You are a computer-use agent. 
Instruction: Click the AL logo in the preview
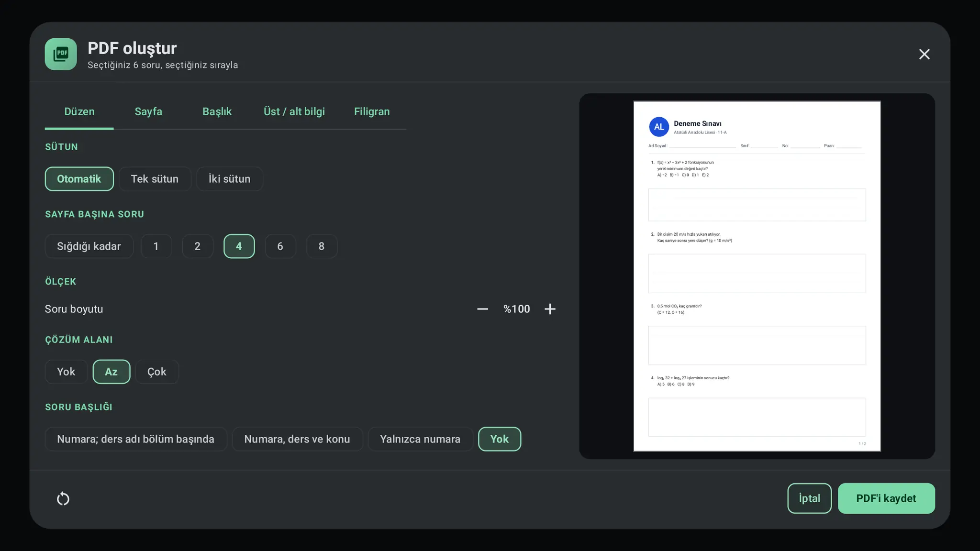(659, 127)
